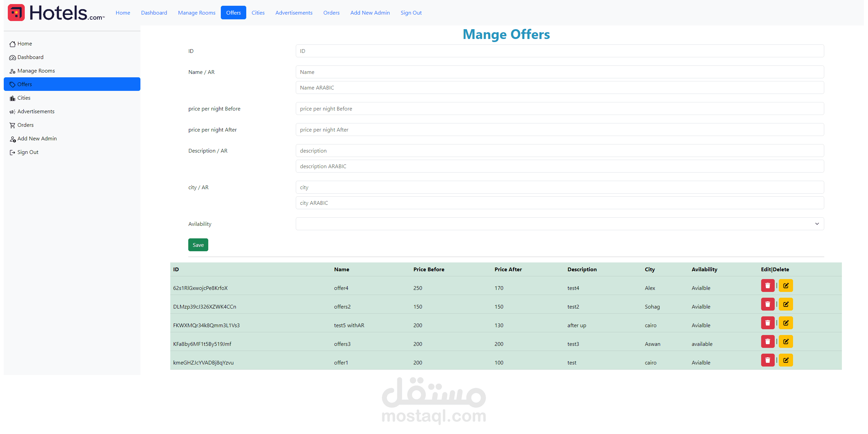Delete the offer4 row with trash icon
This screenshot has width=868, height=434.
click(x=767, y=286)
